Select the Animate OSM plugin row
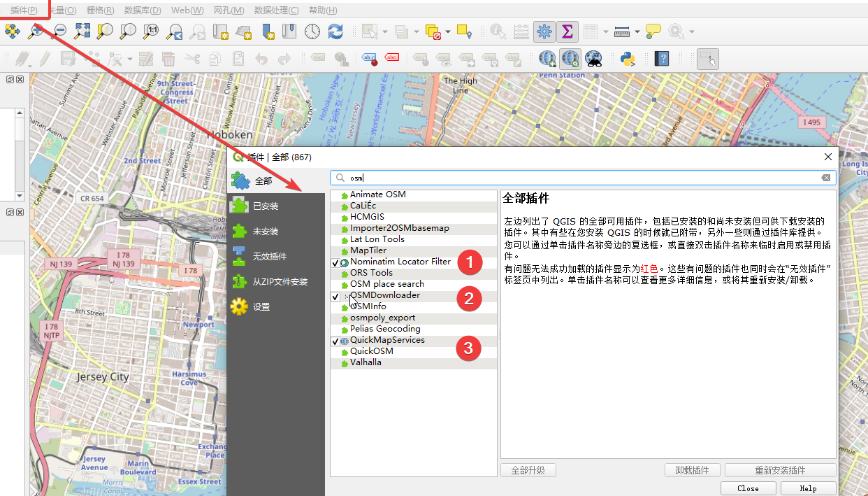The image size is (868, 496). tap(414, 194)
